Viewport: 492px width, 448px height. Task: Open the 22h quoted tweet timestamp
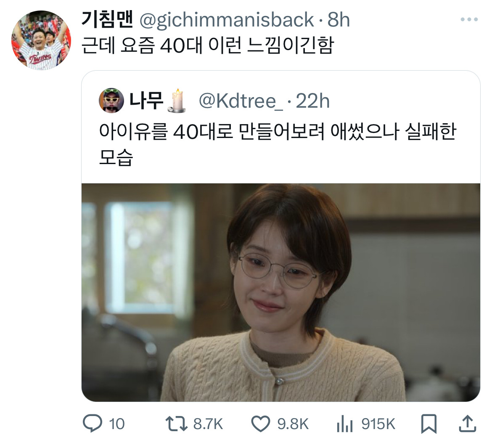pyautogui.click(x=312, y=101)
